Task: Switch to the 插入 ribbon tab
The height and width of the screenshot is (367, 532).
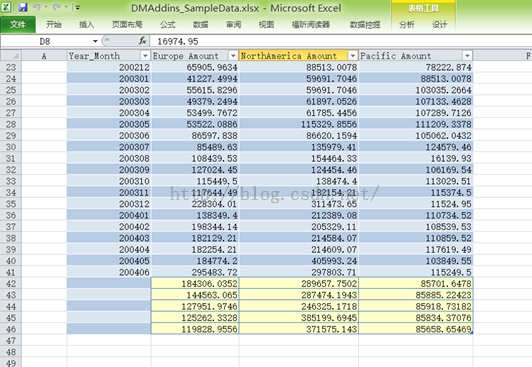Action: click(x=86, y=24)
